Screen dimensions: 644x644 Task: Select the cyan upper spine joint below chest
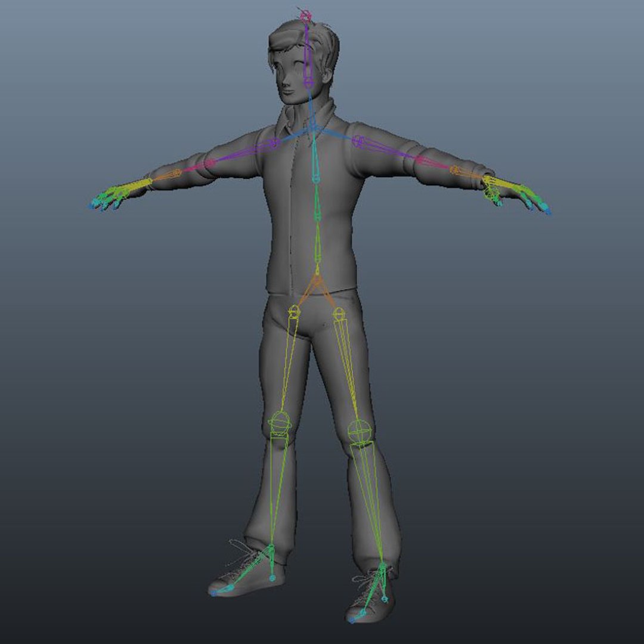(315, 179)
